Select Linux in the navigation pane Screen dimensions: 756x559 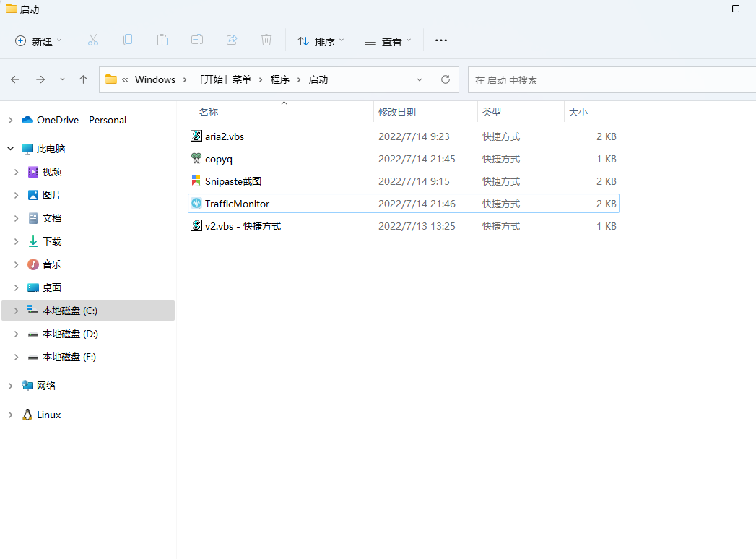tap(48, 415)
